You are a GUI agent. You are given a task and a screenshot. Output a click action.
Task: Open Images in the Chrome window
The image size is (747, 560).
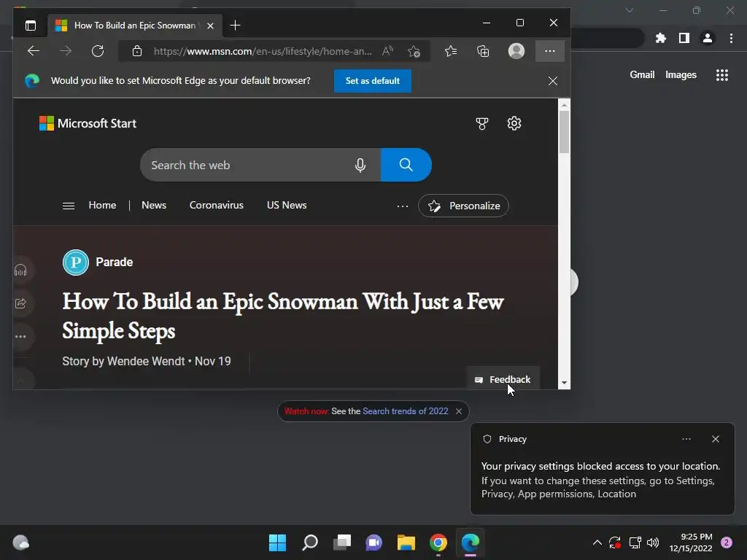tap(681, 75)
